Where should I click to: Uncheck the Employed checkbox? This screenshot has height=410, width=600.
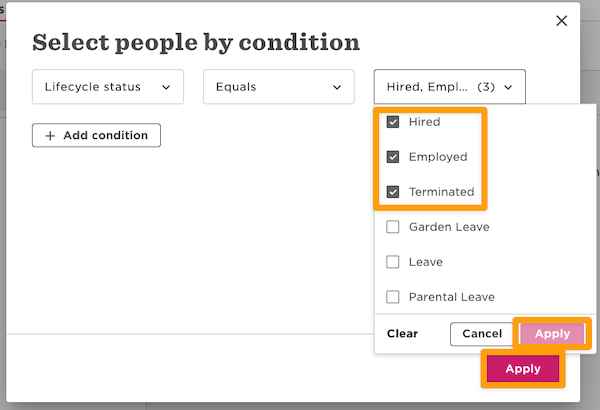click(393, 157)
